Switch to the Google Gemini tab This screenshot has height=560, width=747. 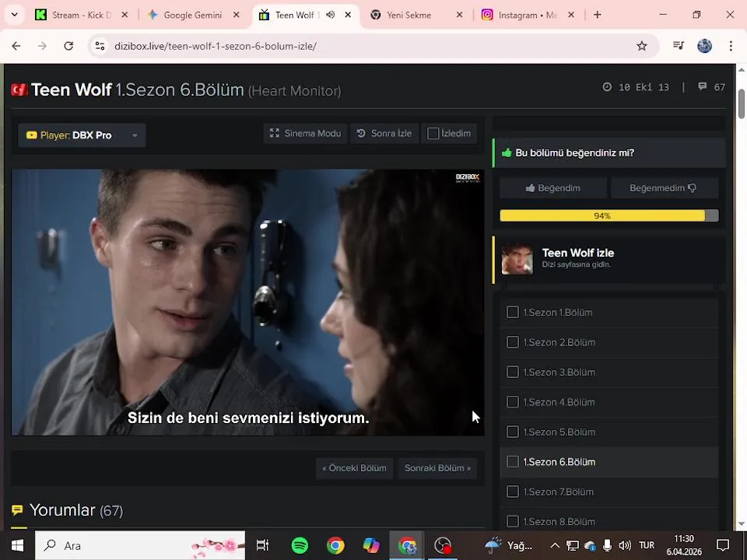(193, 16)
